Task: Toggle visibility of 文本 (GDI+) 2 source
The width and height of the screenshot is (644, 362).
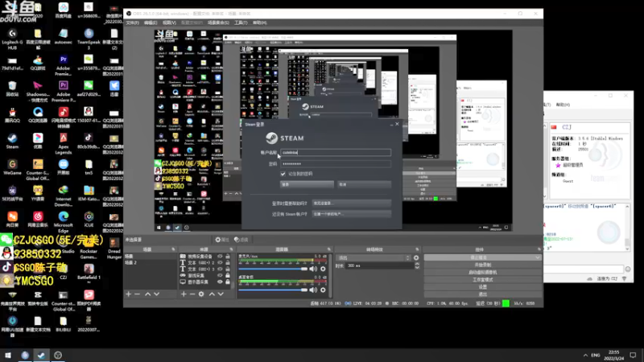Action: pos(220,263)
